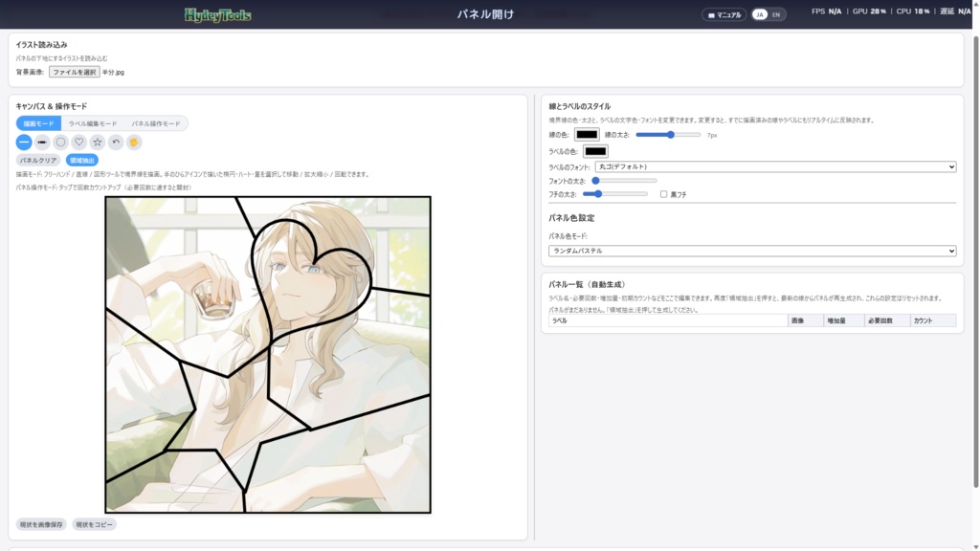980x551 pixels.
Task: Click the FPS N/A status readout
Action: 826,11
